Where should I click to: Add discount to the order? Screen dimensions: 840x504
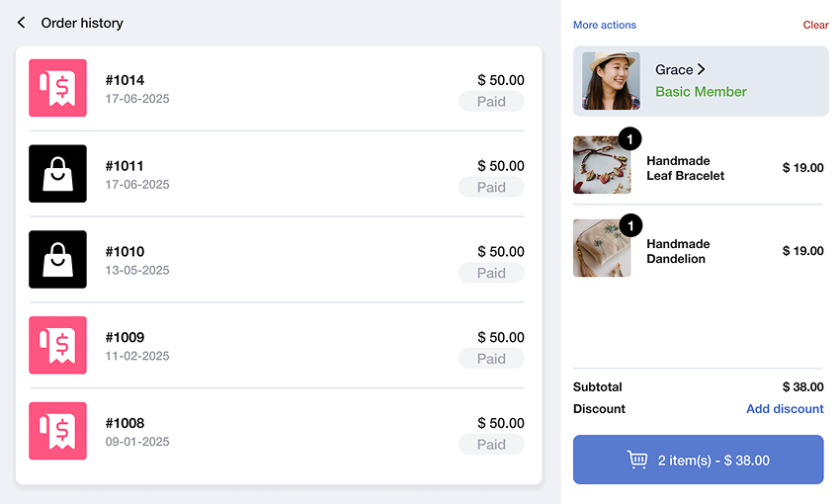click(x=785, y=409)
